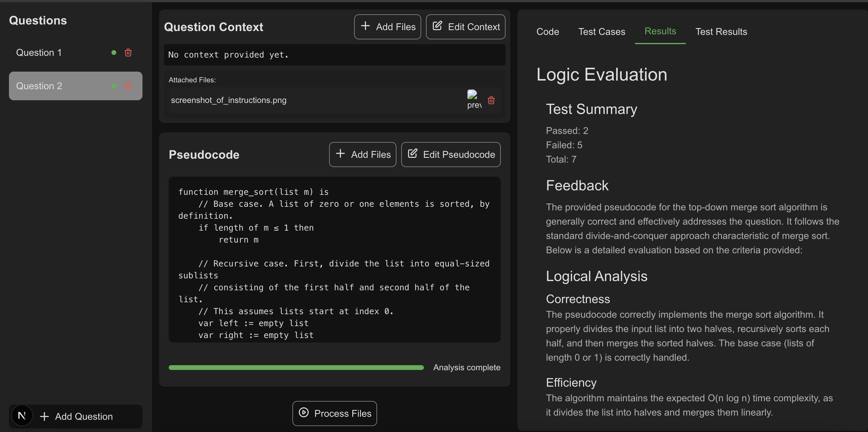Click the green status dot on Question 2
This screenshot has height=432, width=868.
point(114,86)
